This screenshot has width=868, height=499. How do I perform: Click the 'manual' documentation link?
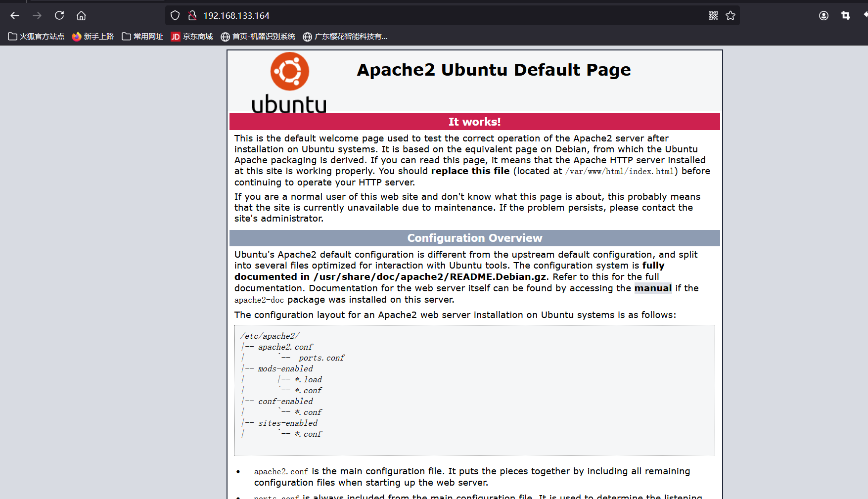click(653, 288)
